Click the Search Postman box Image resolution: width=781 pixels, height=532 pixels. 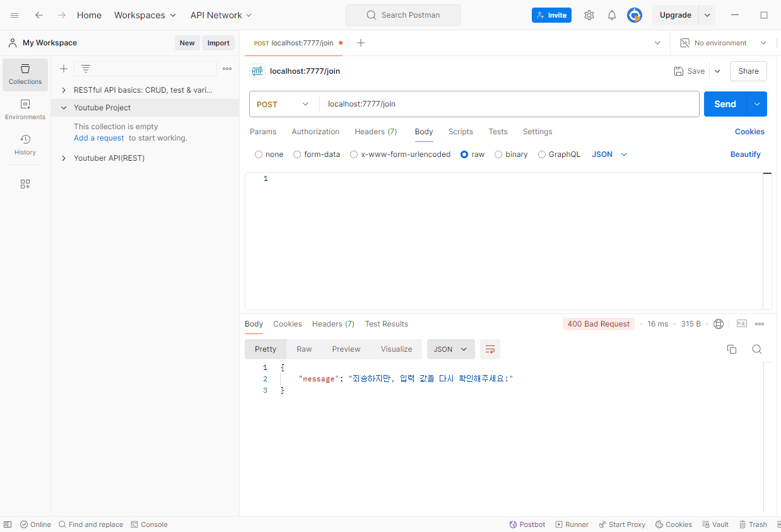click(403, 15)
